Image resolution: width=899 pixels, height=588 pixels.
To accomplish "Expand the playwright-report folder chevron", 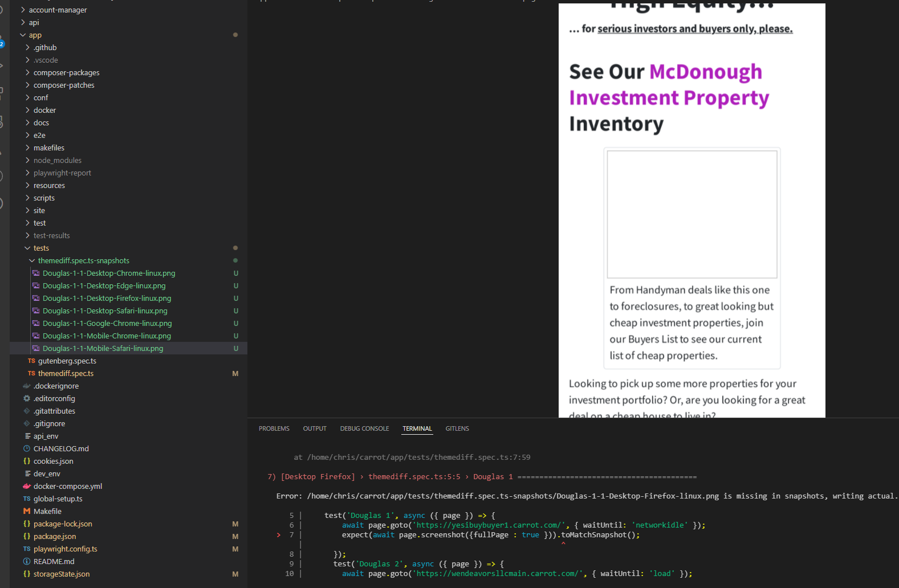I will 27,173.
